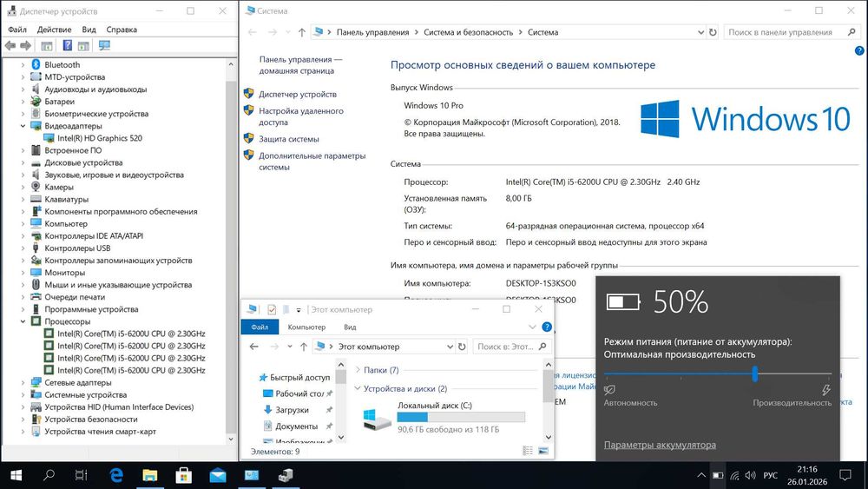Screen dimensions: 868x489
Task: Click the РУС language indicator
Action: (x=770, y=475)
